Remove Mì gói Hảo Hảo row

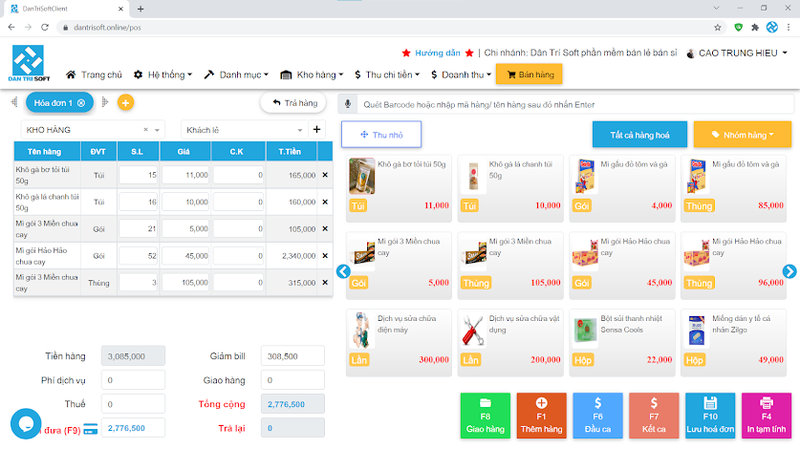click(x=325, y=256)
